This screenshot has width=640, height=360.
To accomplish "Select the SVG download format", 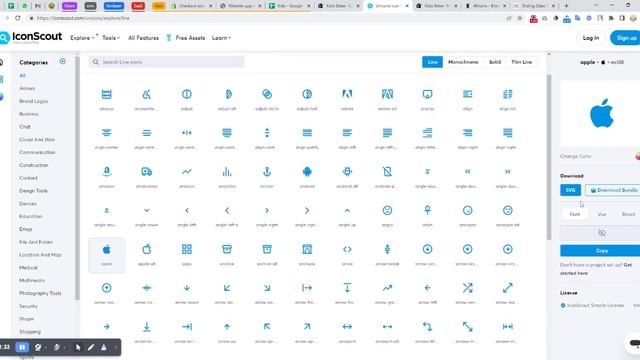I will click(570, 190).
